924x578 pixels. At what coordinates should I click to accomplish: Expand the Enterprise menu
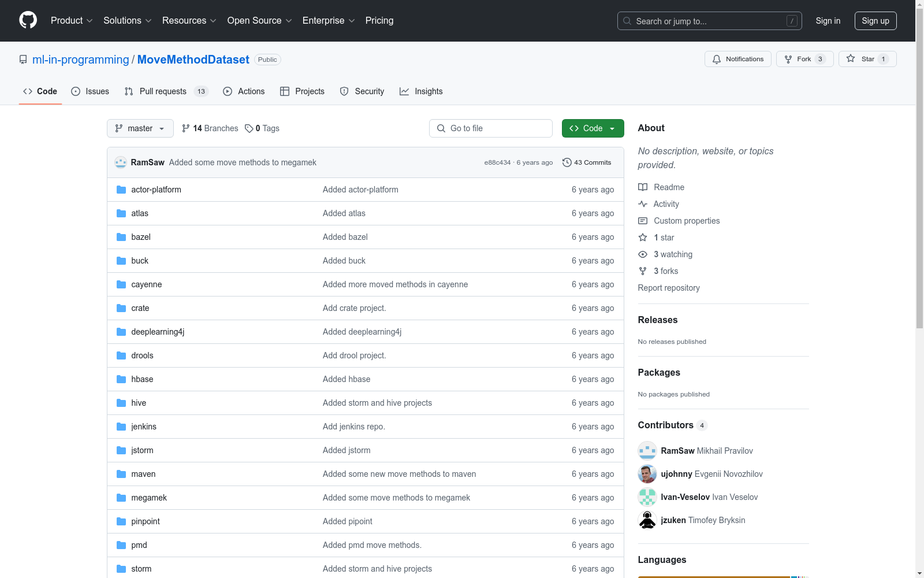click(x=329, y=20)
